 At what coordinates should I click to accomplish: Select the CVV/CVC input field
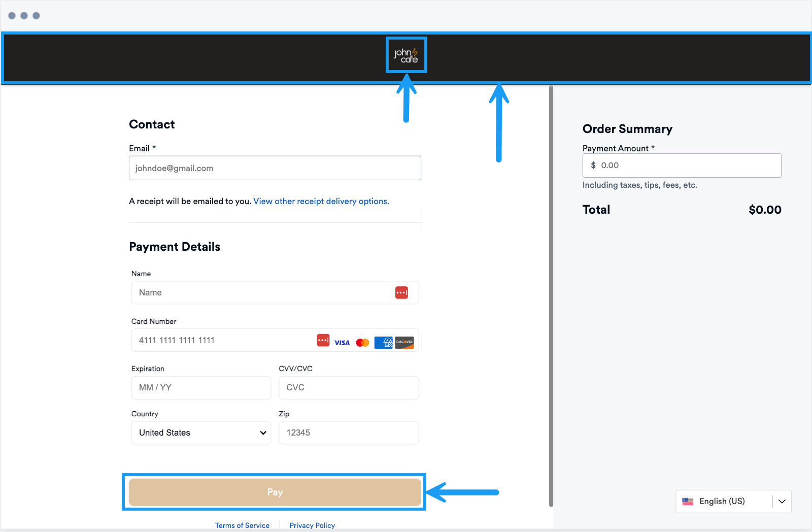[348, 387]
